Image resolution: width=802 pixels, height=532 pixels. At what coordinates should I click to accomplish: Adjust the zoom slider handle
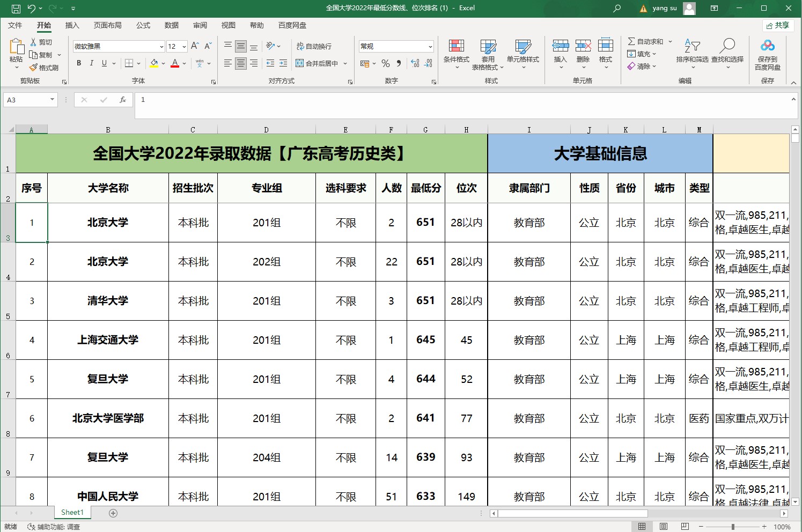(x=733, y=527)
